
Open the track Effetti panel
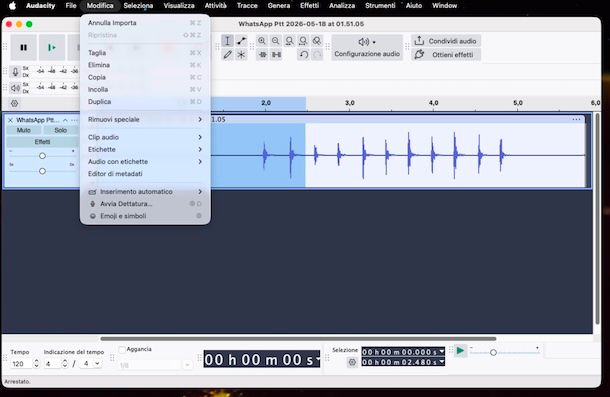[42, 142]
